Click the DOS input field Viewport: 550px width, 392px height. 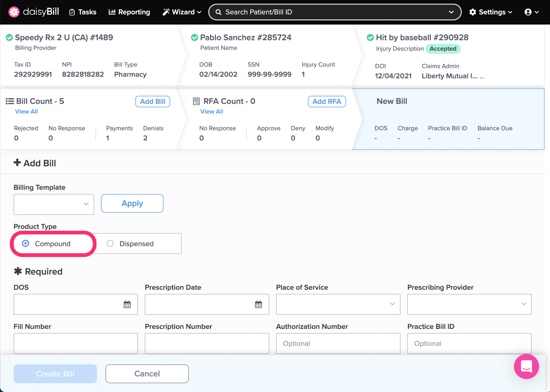pos(76,304)
